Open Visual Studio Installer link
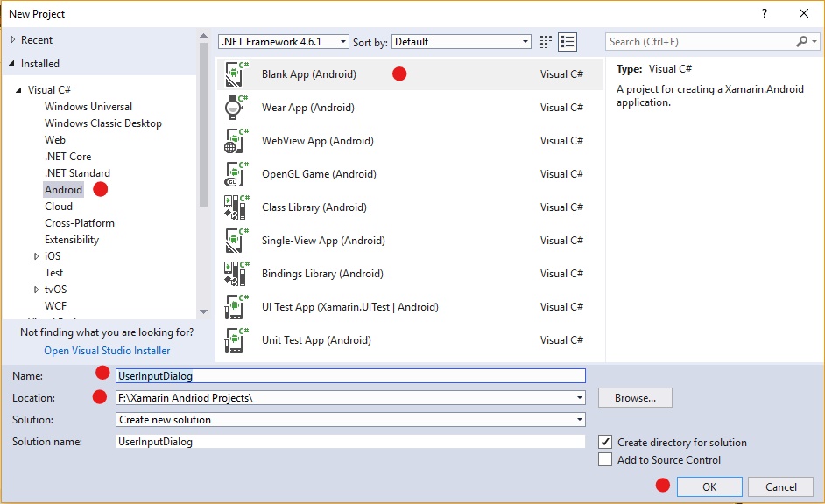Viewport: 825px width, 504px height. tap(107, 351)
